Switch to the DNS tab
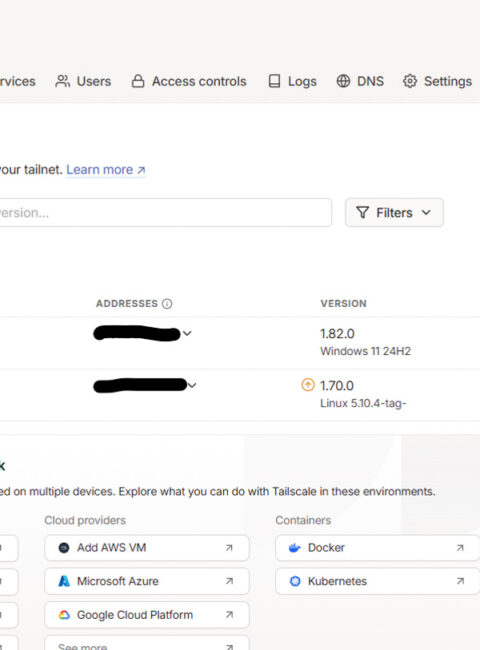The image size is (480, 650). 360,81
